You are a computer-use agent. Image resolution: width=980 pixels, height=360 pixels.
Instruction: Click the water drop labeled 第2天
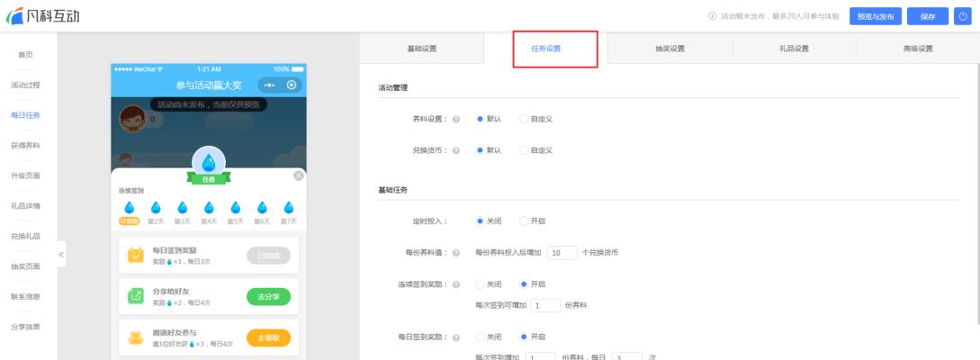[156, 208]
